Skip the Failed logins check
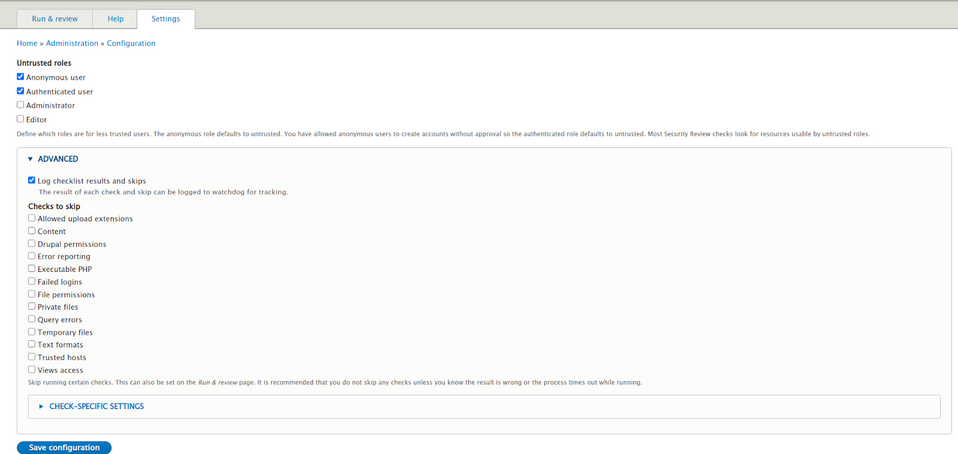Viewport: 958px width, 454px height. click(32, 282)
